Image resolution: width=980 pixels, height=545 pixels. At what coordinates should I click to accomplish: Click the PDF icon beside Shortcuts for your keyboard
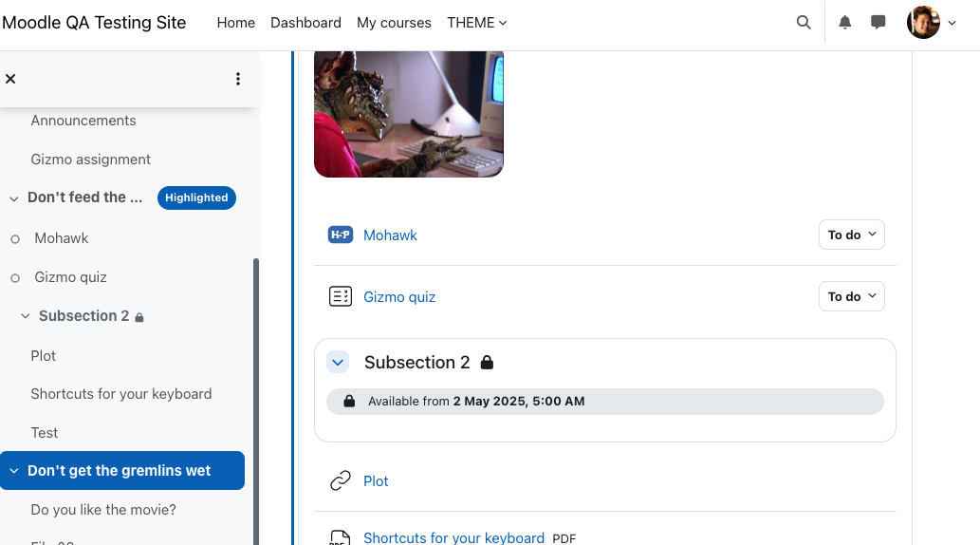[341, 536]
